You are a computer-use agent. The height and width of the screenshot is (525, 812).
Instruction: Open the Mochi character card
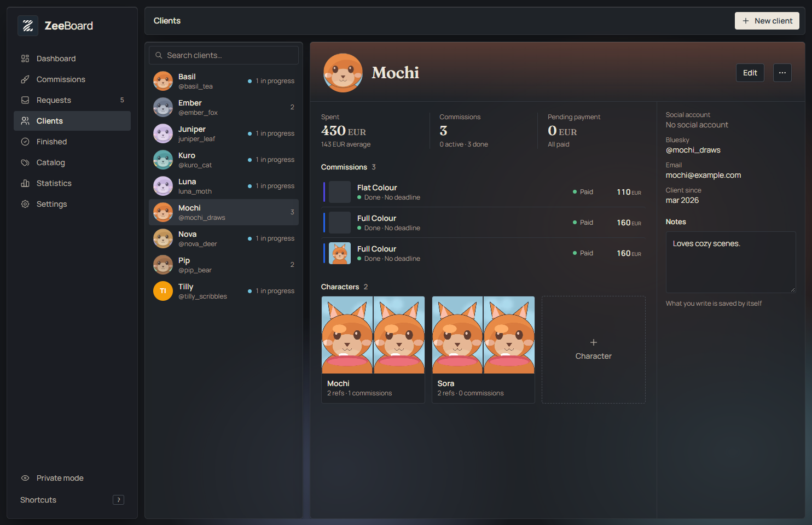coord(373,350)
